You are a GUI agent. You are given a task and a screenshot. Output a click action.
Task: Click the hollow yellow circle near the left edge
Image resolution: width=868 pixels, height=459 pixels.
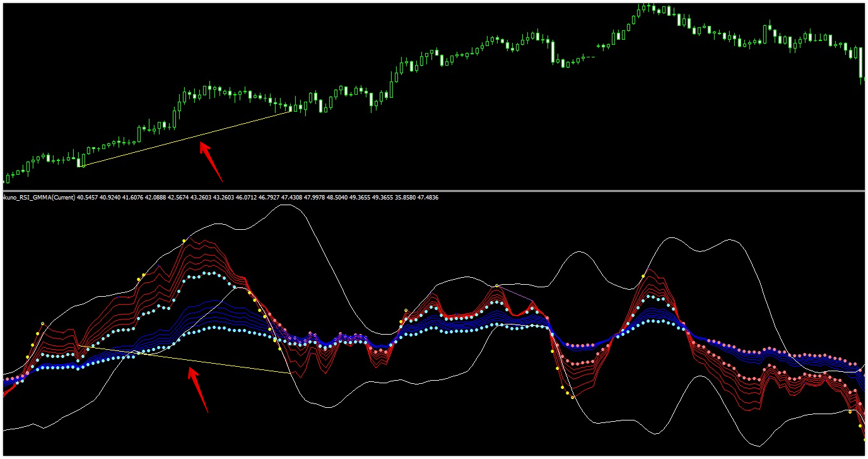point(43,324)
